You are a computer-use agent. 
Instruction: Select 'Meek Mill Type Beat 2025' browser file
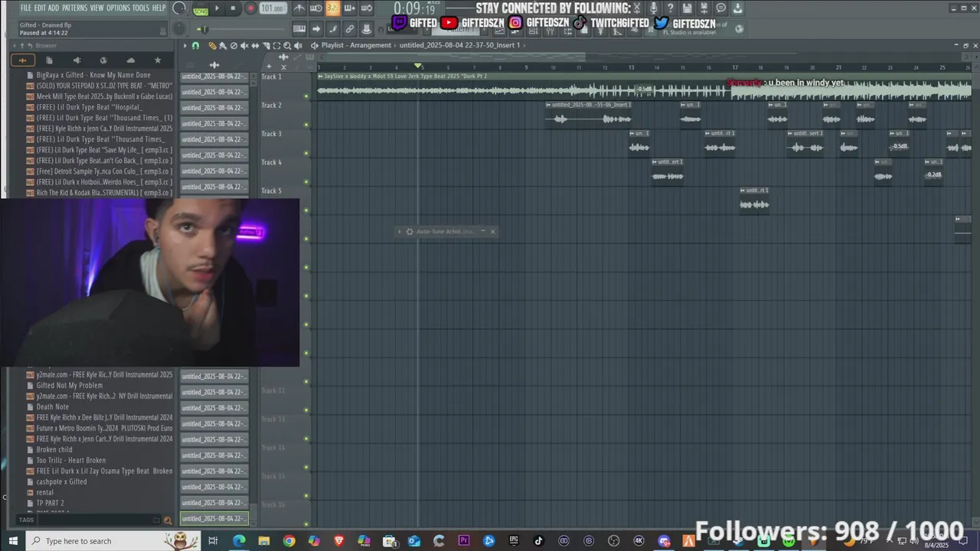coord(104,96)
